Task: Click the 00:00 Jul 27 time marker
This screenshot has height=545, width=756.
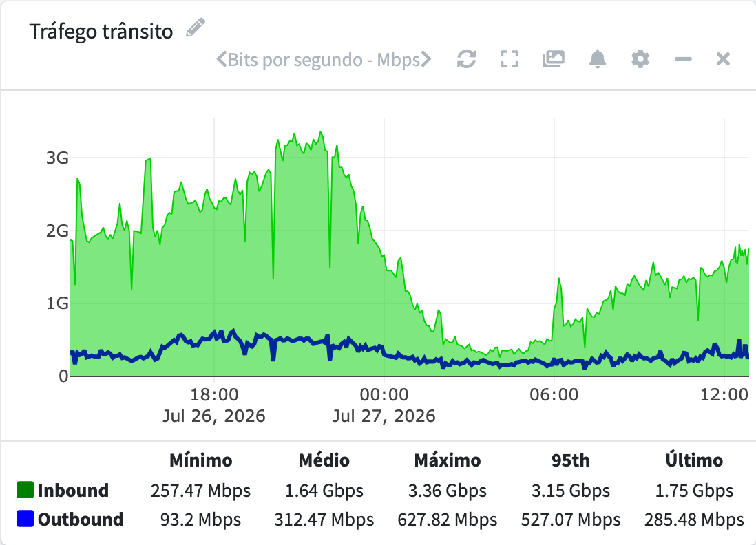Action: pyautogui.click(x=384, y=405)
